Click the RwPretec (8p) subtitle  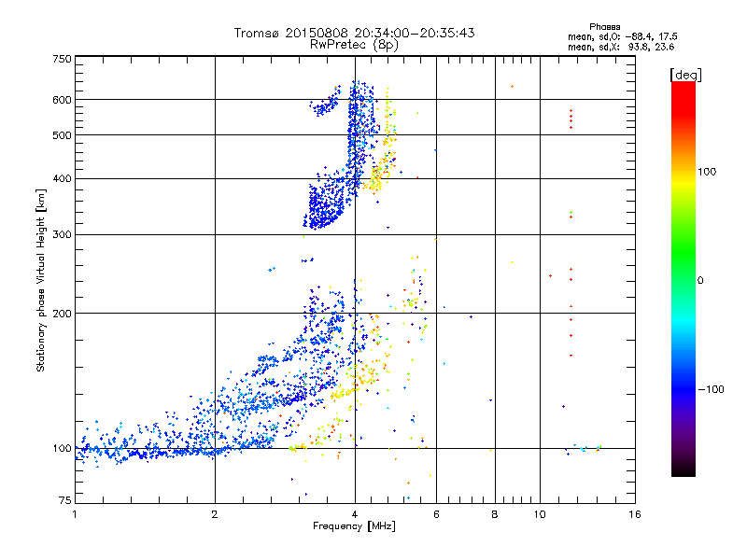coord(354,45)
